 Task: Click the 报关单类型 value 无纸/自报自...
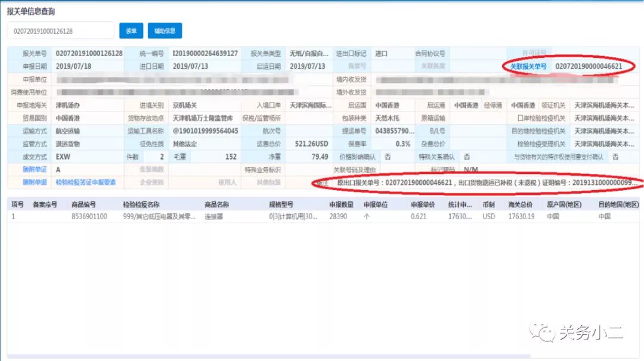point(309,54)
